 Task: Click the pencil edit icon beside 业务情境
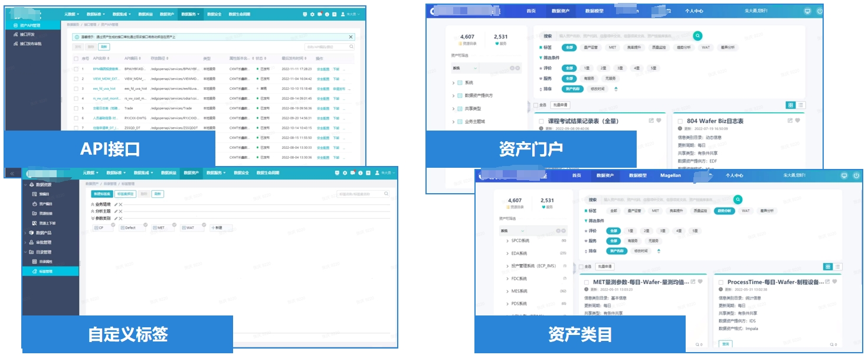[116, 204]
